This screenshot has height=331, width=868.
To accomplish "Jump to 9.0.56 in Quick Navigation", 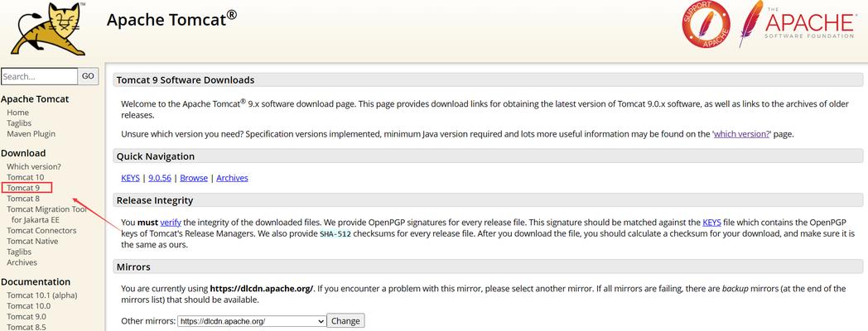I will pos(159,178).
